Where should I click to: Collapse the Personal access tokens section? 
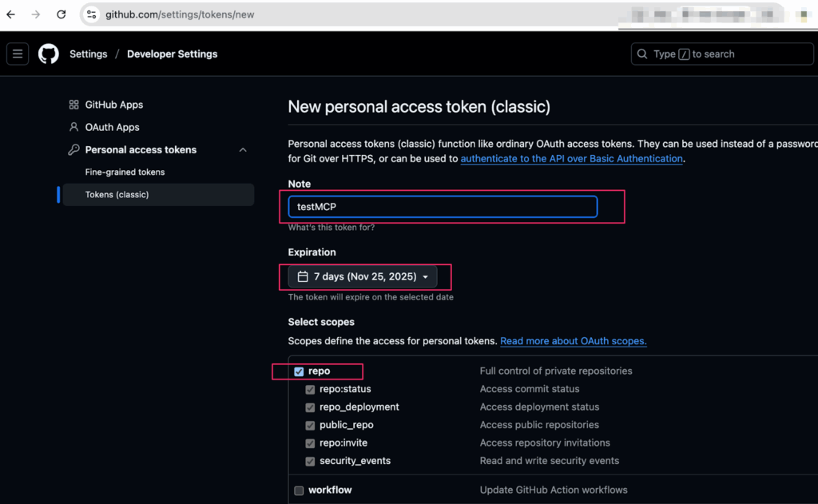pyautogui.click(x=243, y=149)
